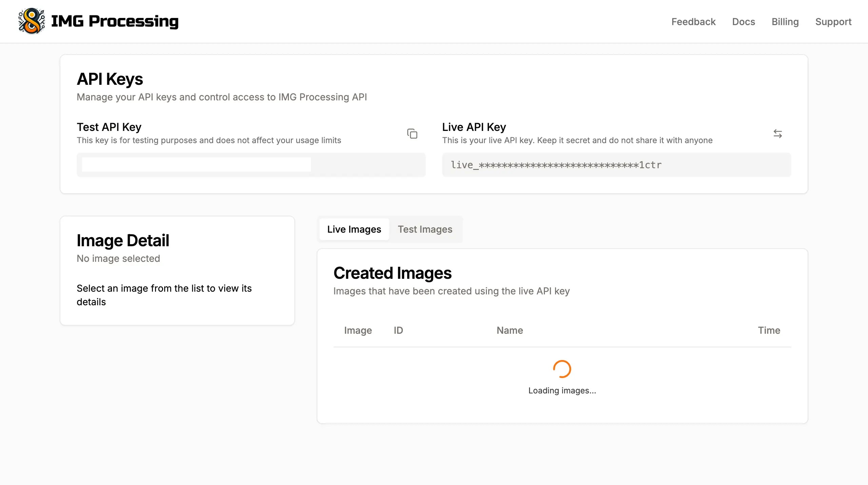Screen dimensions: 868x485
Task: Click the orange loading spinner
Action: point(562,369)
